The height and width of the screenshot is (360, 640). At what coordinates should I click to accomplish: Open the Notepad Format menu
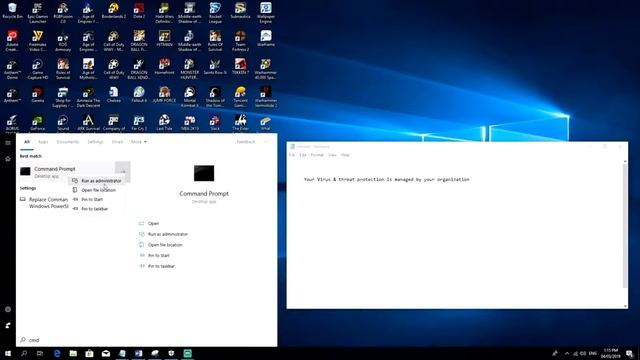coord(317,155)
